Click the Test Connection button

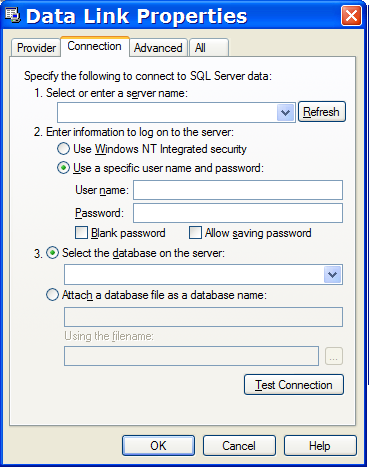point(294,385)
